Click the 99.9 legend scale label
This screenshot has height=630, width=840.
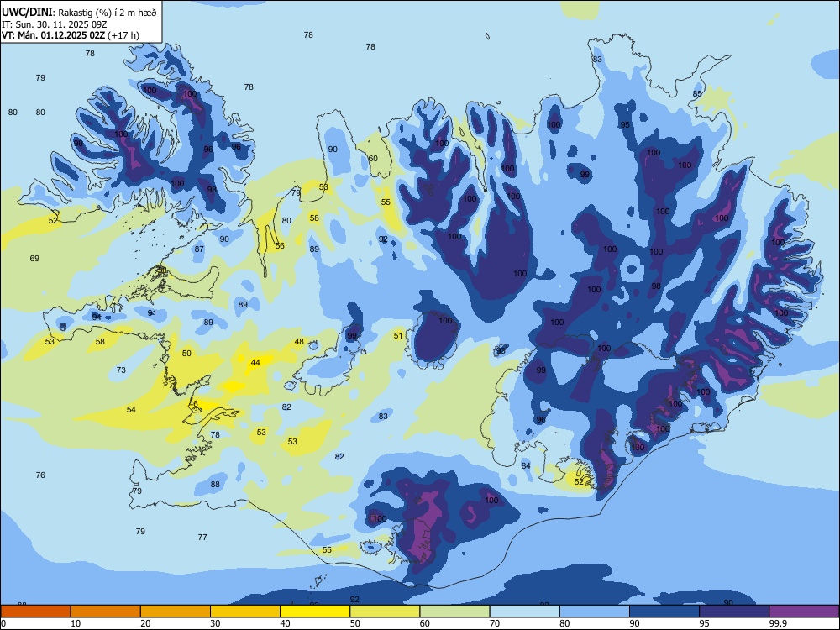[777, 623]
